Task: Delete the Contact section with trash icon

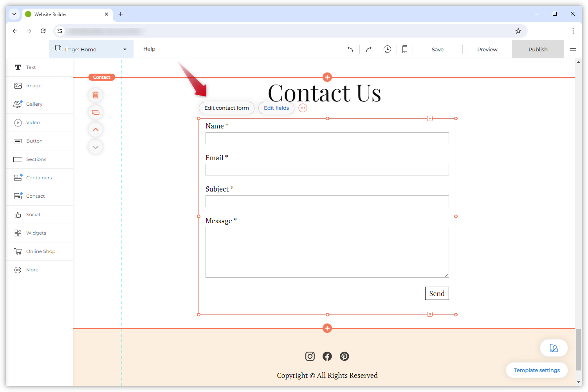Action: (x=96, y=95)
